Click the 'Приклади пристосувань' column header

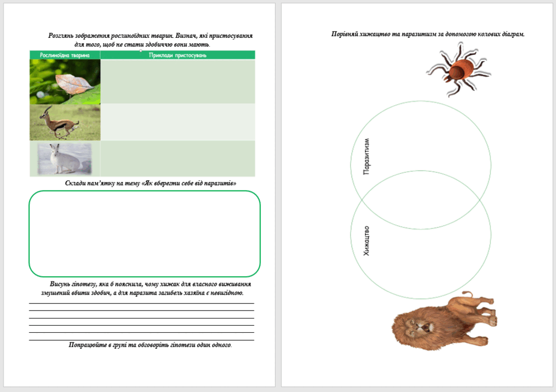click(x=177, y=55)
